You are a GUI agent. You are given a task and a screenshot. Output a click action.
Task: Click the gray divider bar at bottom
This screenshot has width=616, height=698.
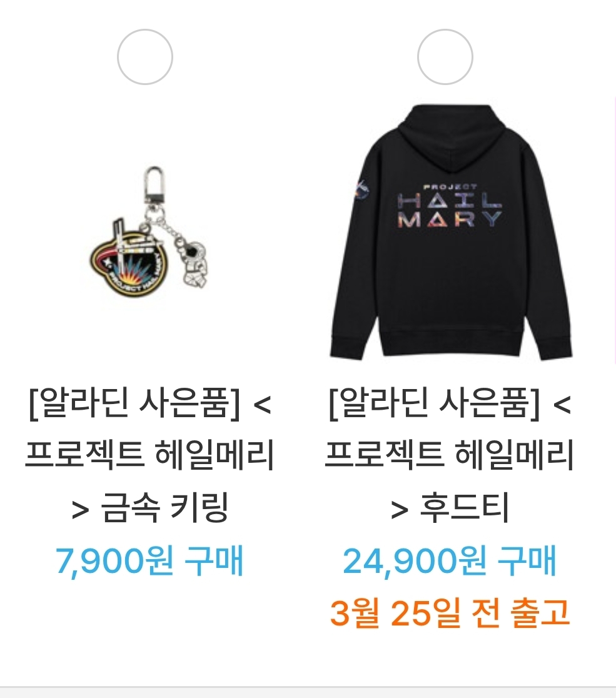[x=308, y=692]
